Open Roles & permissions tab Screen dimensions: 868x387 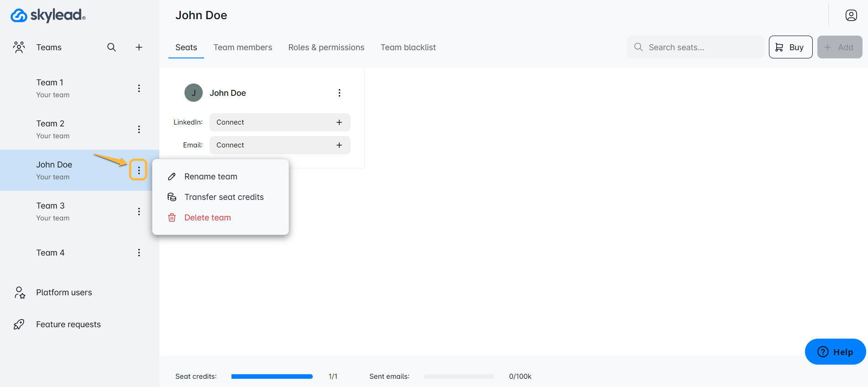326,47
